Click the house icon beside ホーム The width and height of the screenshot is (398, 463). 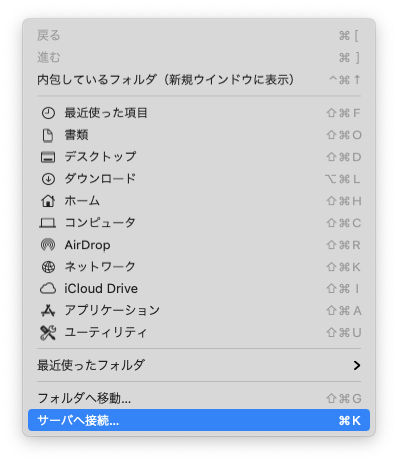[48, 201]
